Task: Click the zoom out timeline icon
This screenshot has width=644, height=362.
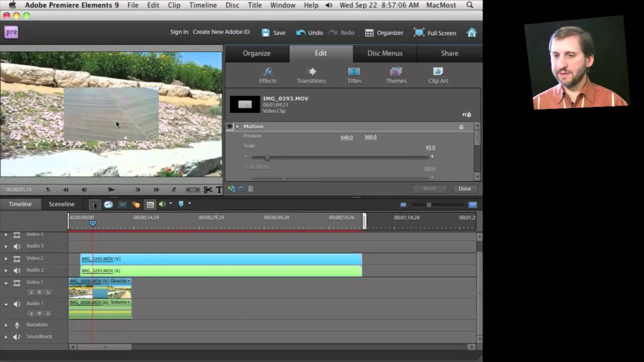Action: [x=403, y=205]
